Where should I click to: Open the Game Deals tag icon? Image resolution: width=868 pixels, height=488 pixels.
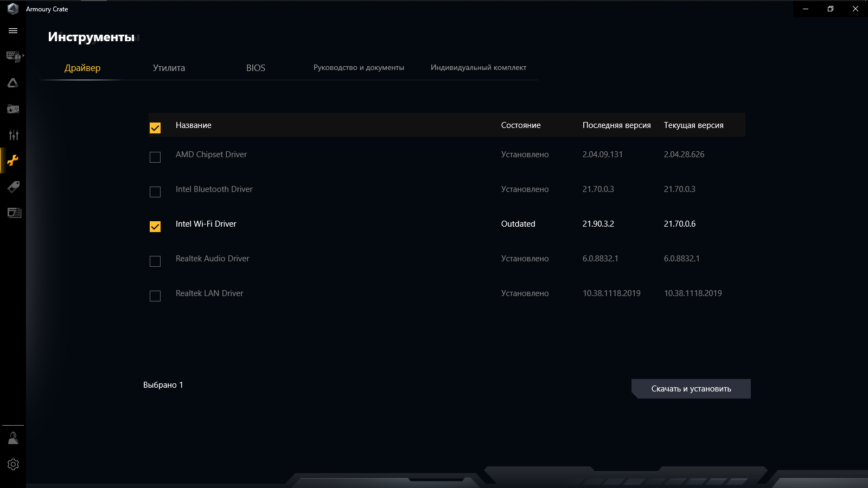13,187
